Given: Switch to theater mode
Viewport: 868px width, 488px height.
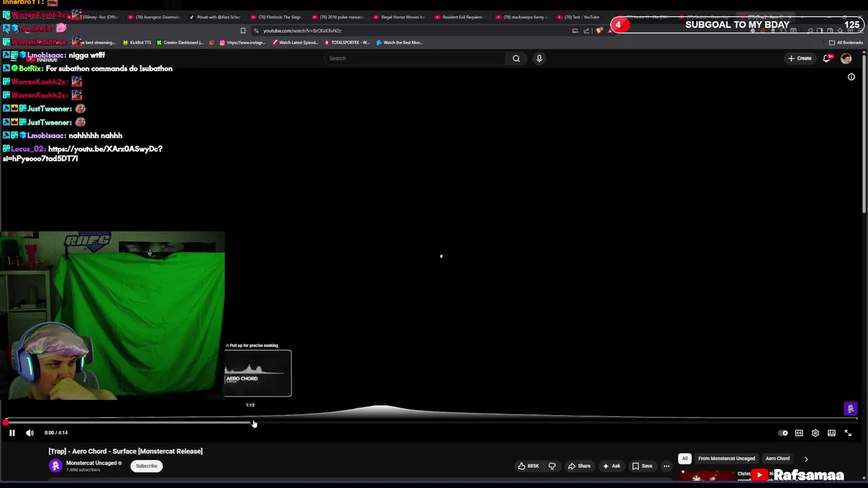Looking at the screenshot, I should point(831,433).
